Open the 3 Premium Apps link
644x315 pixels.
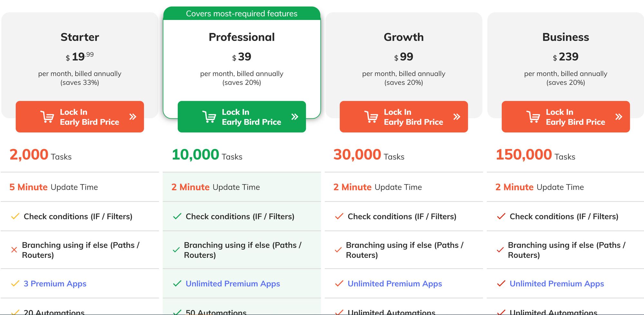[x=55, y=284]
